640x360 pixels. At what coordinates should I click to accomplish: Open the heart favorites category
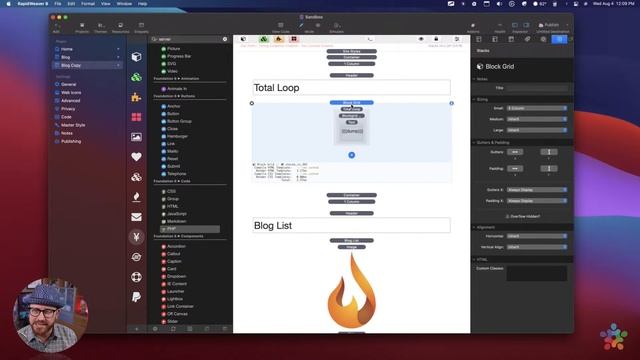[136, 157]
